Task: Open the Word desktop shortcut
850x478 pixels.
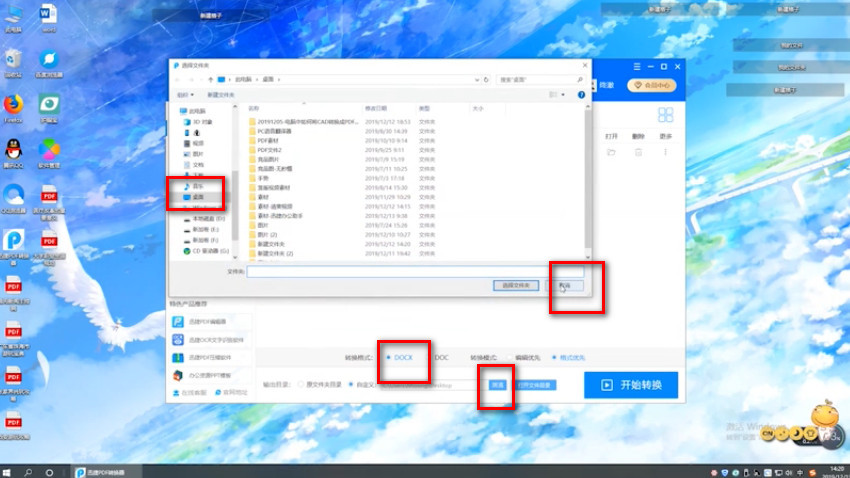Action: coord(48,18)
